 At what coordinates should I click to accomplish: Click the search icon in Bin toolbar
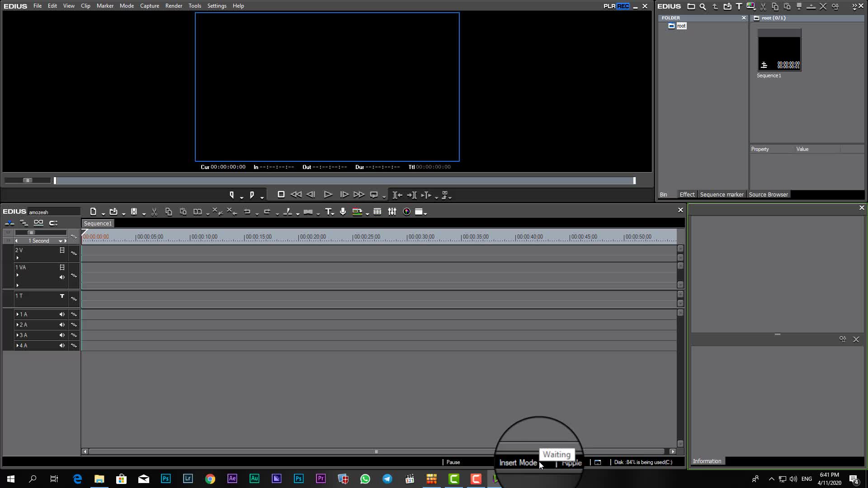point(703,6)
